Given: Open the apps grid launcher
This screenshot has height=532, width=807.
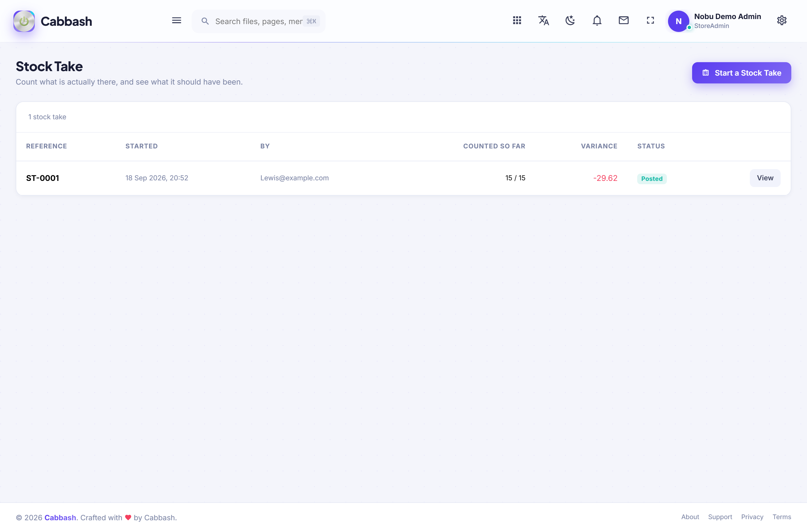Looking at the screenshot, I should pyautogui.click(x=517, y=21).
